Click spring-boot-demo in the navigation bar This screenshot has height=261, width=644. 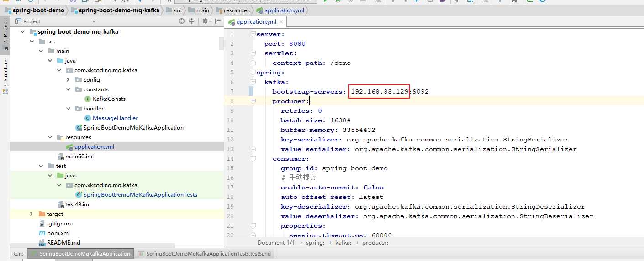[34, 10]
